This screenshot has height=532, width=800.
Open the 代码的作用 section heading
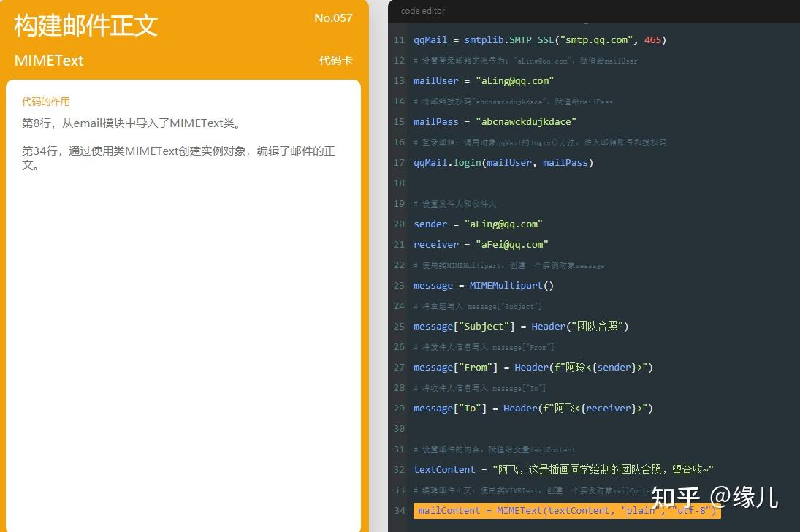tap(46, 102)
